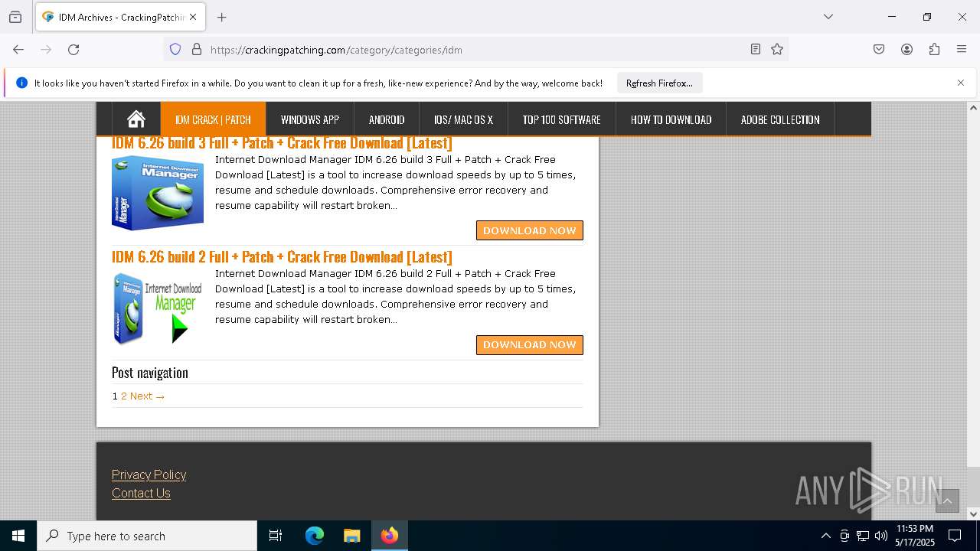
Task: Click the IDM build 2 thumbnail image
Action: (x=158, y=308)
